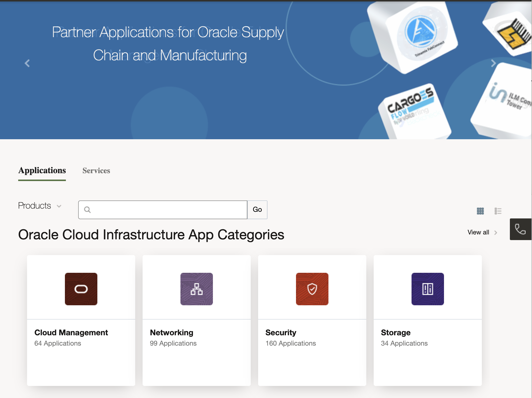Open the Security title link
The width and height of the screenshot is (532, 398).
[281, 333]
